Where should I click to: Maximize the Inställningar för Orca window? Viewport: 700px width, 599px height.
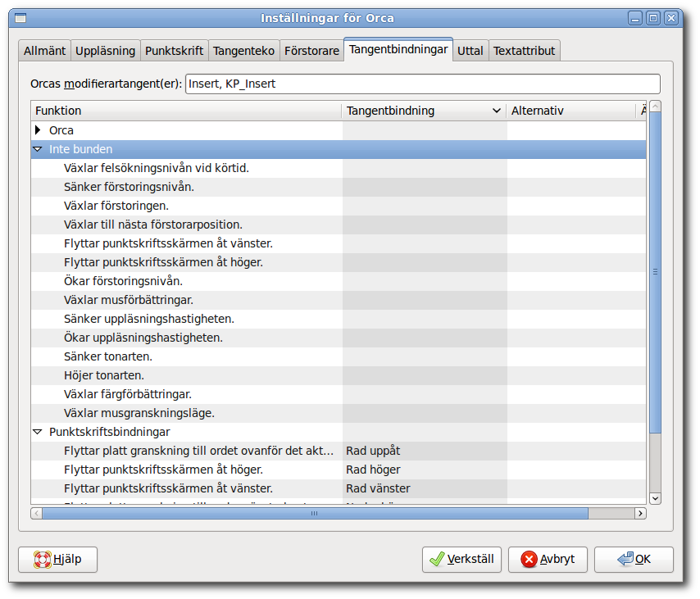pos(653,18)
